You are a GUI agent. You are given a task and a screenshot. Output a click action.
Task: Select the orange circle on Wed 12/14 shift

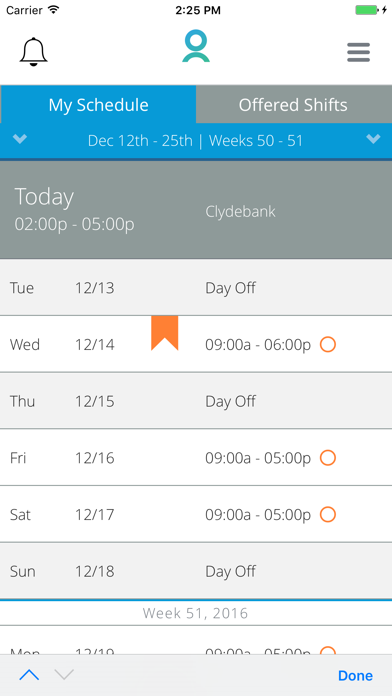[x=328, y=344]
